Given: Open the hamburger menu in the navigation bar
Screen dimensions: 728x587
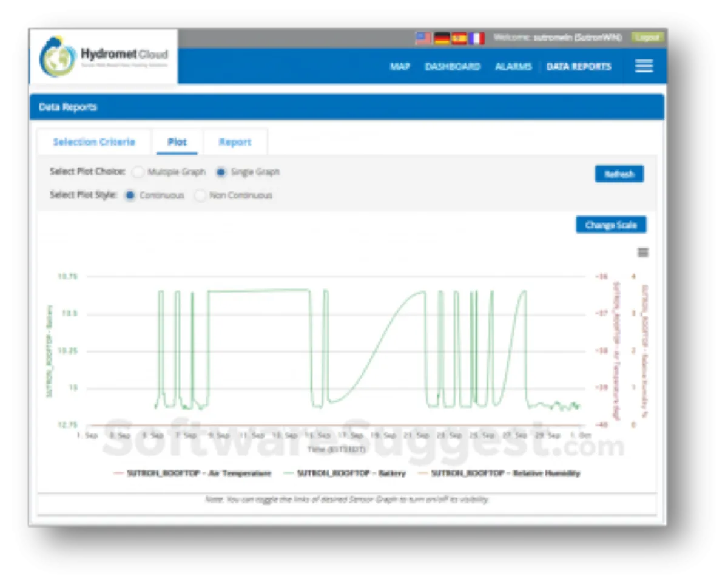Looking at the screenshot, I should coord(644,67).
